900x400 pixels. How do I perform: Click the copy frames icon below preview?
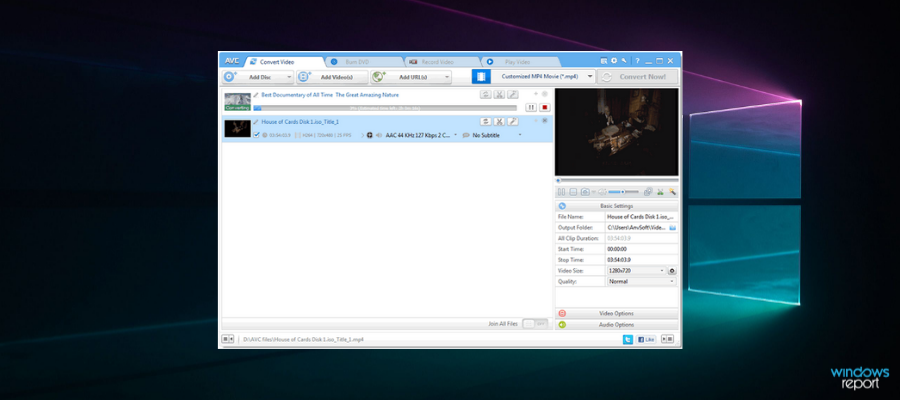click(x=648, y=192)
